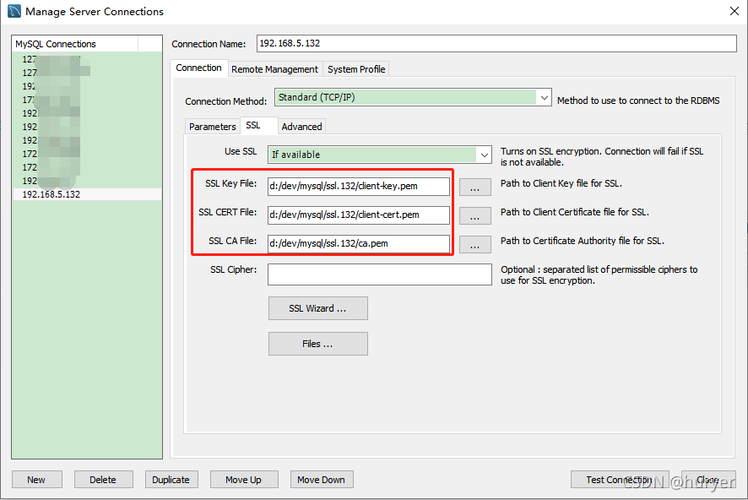Delete the selected connection
The image size is (748, 500).
click(103, 479)
